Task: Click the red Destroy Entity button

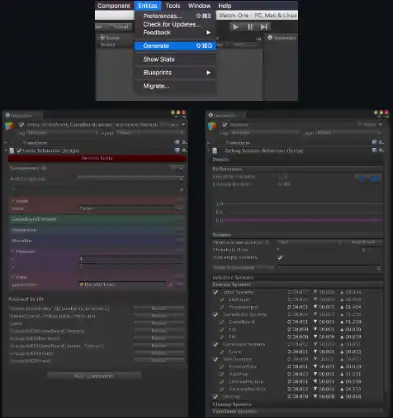Action: coord(97,158)
